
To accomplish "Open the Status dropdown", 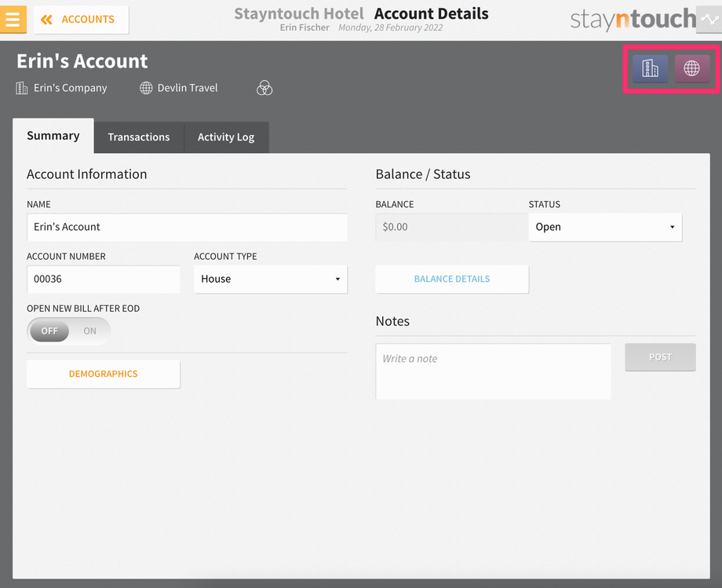I will [605, 227].
